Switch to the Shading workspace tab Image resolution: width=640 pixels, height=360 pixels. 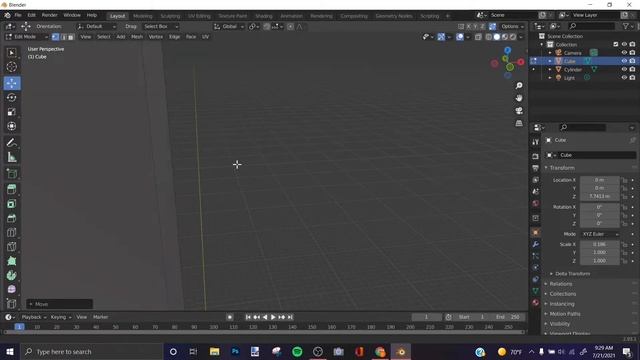pos(264,16)
